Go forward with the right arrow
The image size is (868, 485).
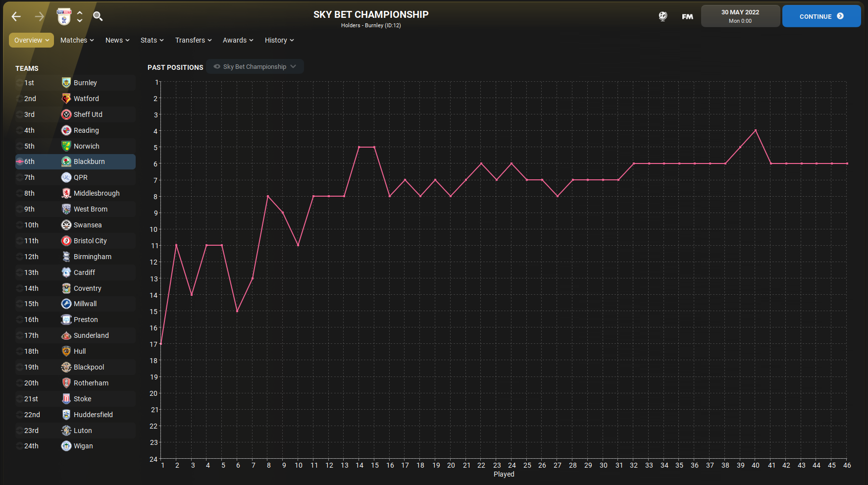point(39,16)
